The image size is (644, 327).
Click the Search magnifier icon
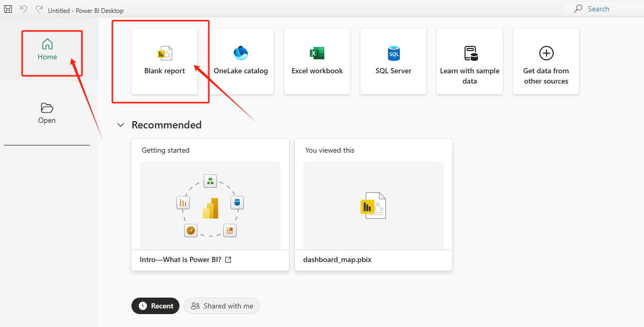579,9
